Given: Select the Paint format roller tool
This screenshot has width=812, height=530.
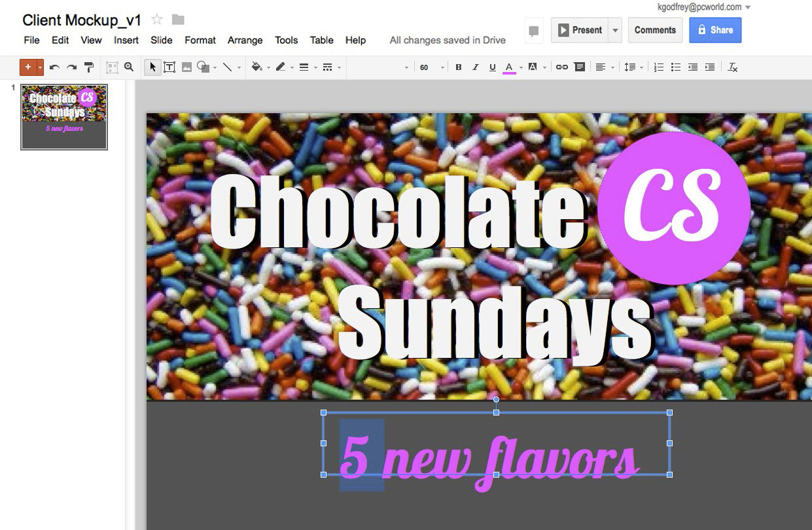Looking at the screenshot, I should click(x=89, y=67).
